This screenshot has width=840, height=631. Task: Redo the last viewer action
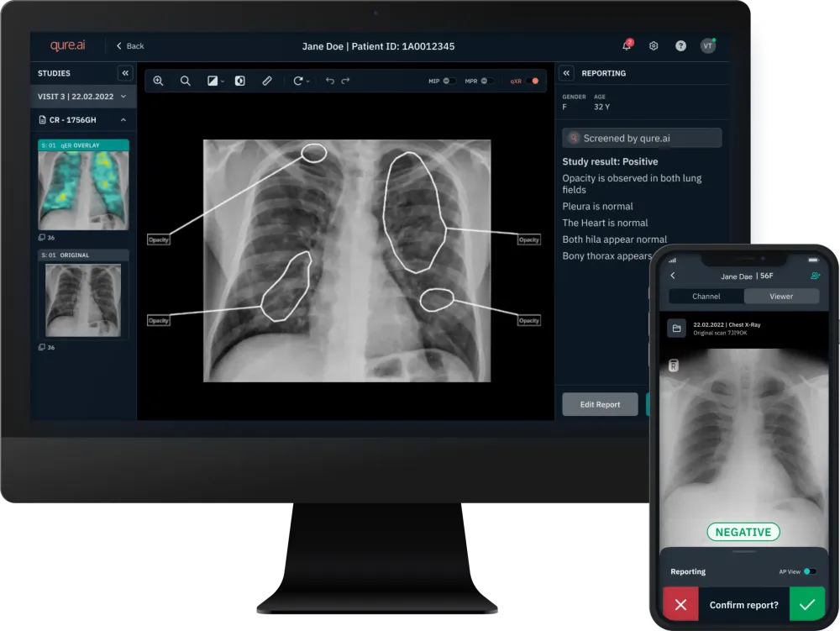click(x=345, y=82)
